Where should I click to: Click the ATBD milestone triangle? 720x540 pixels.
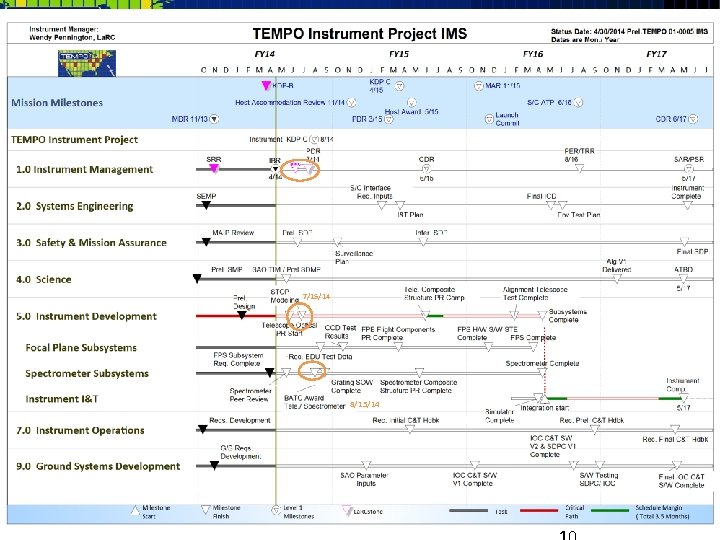[684, 278]
